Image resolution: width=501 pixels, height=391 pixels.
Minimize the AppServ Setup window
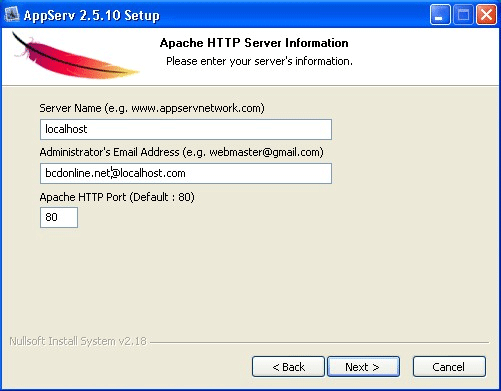(x=440, y=15)
